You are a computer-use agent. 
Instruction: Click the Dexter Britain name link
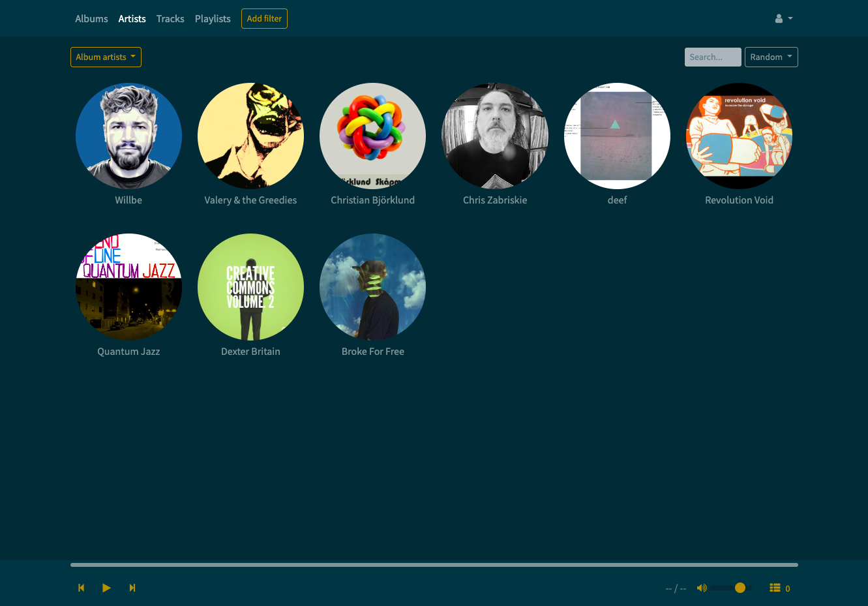point(250,352)
